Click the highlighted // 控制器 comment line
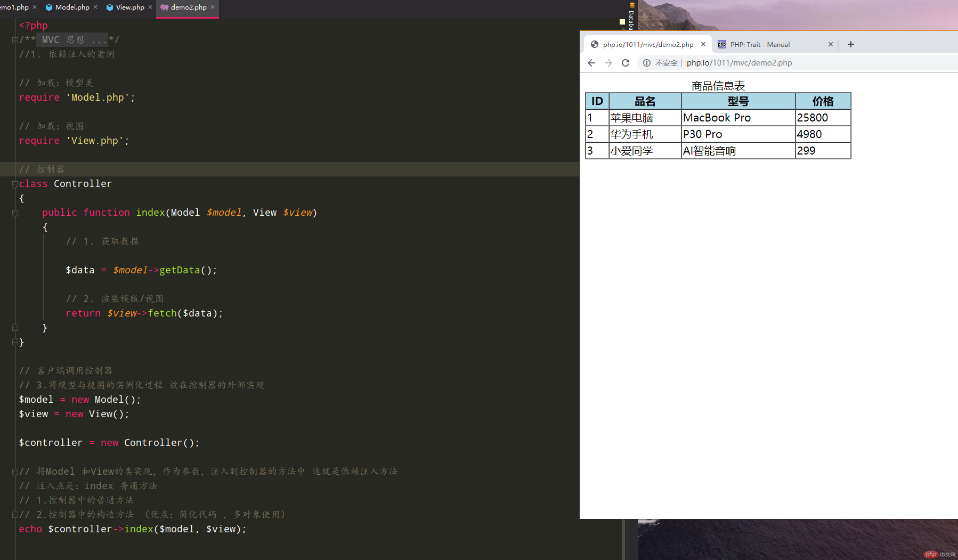Image resolution: width=958 pixels, height=560 pixels. tap(42, 169)
